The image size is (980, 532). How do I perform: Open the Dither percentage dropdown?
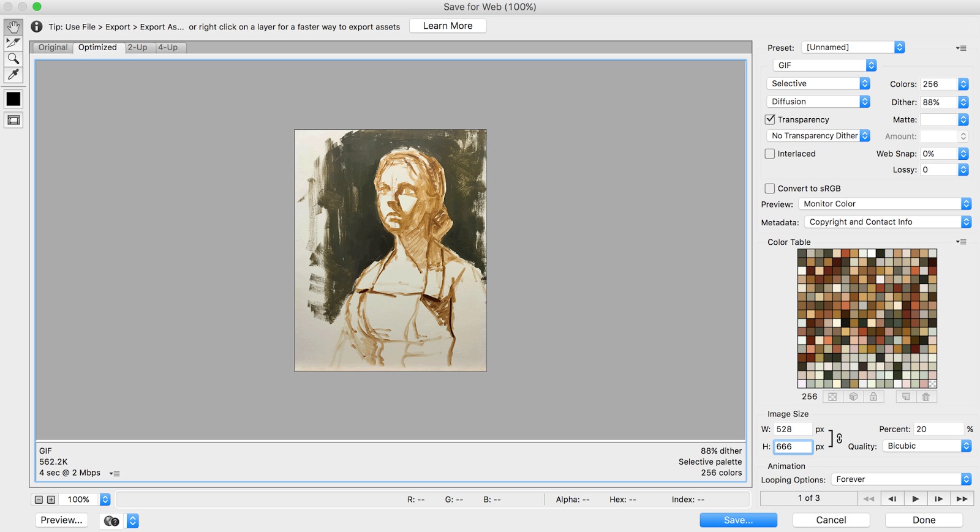963,102
